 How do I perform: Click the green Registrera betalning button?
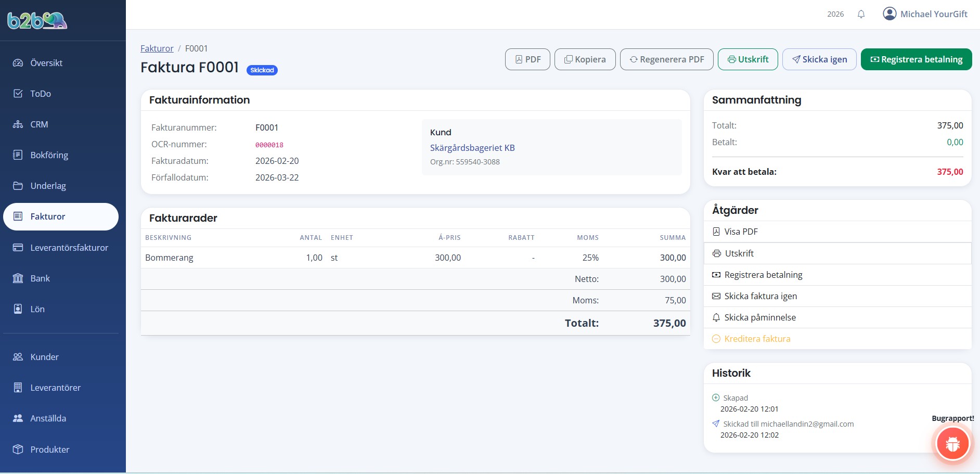pos(915,59)
